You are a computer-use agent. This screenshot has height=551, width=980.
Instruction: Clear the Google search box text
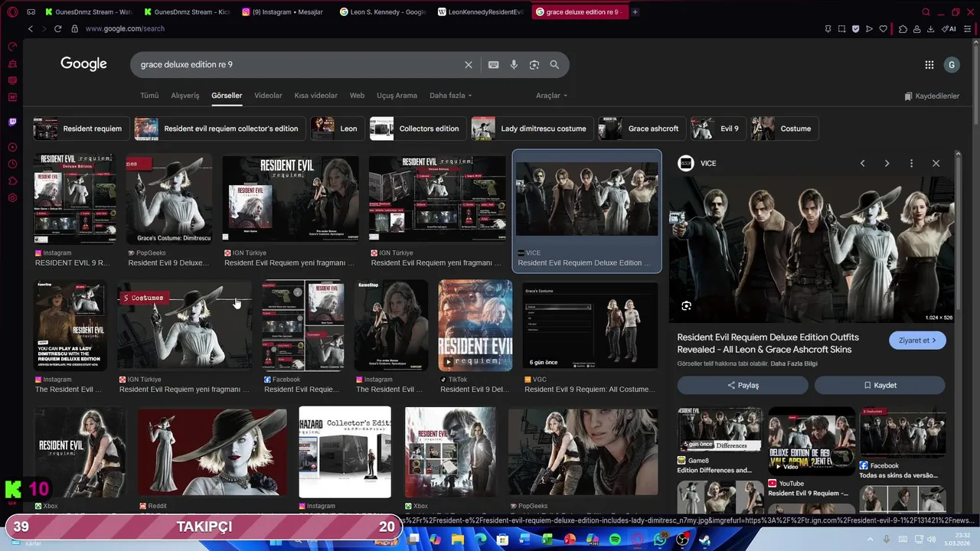(x=469, y=64)
